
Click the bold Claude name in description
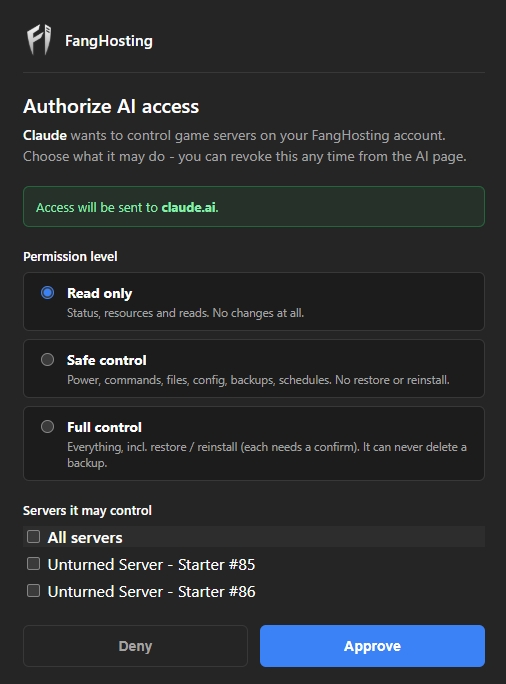45,135
